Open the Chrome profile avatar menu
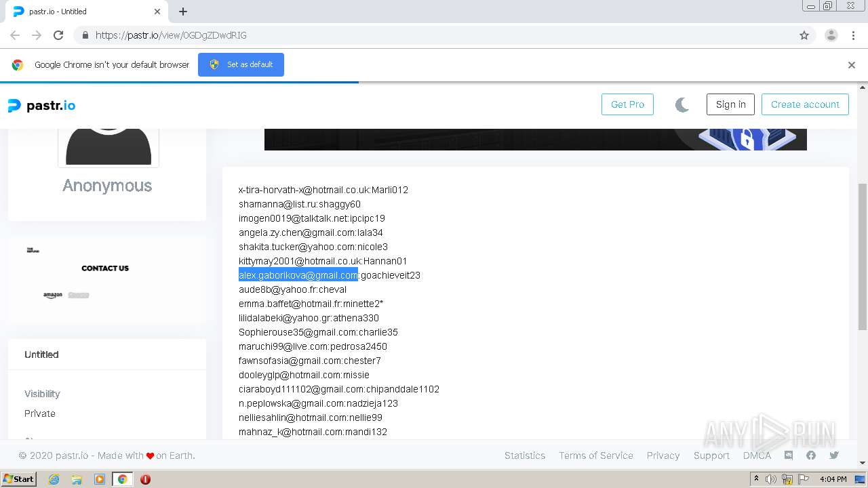The width and height of the screenshot is (868, 488). (x=831, y=35)
